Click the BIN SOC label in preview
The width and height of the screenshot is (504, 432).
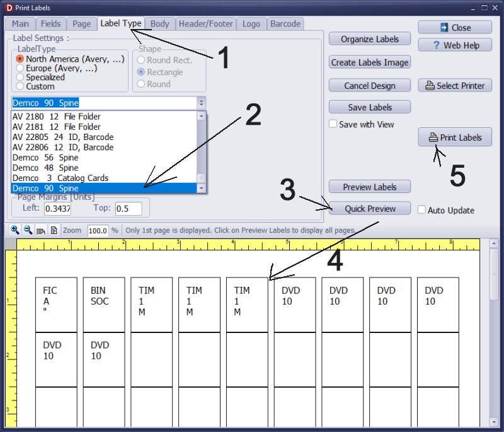104,305
